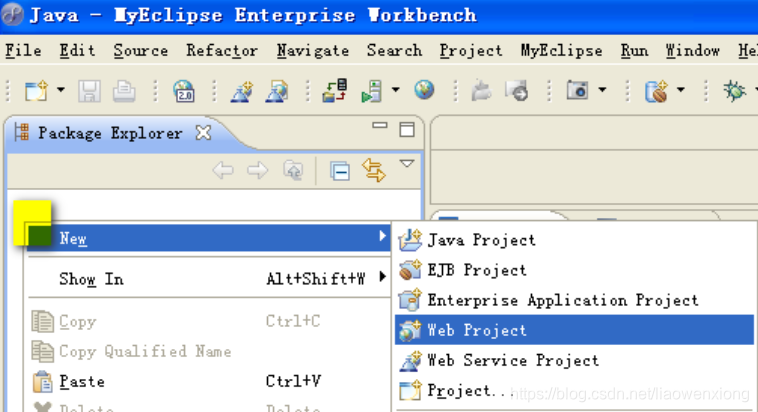This screenshot has width=758, height=412.
Task: Click Paste in the context menu
Action: [x=209, y=382]
